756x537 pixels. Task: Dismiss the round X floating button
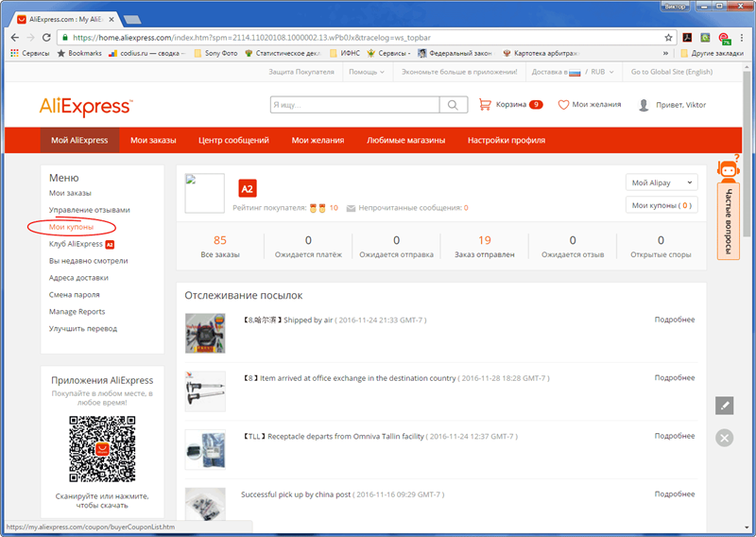[x=724, y=438]
